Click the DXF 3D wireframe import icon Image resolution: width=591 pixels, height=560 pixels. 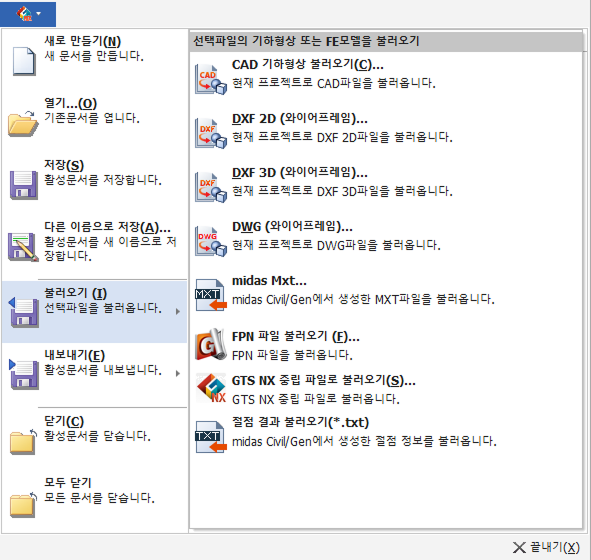pyautogui.click(x=211, y=187)
